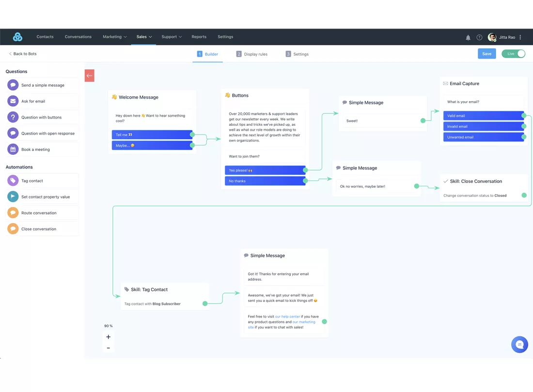Select the Send a simple message icon

click(13, 85)
